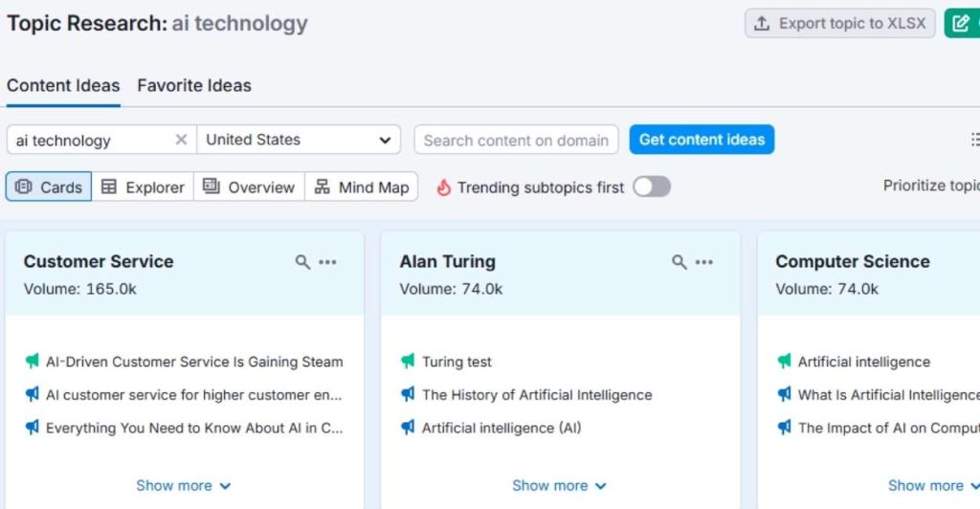The height and width of the screenshot is (509, 980).
Task: Enable the Trending subtopics first toggle
Action: (651, 187)
